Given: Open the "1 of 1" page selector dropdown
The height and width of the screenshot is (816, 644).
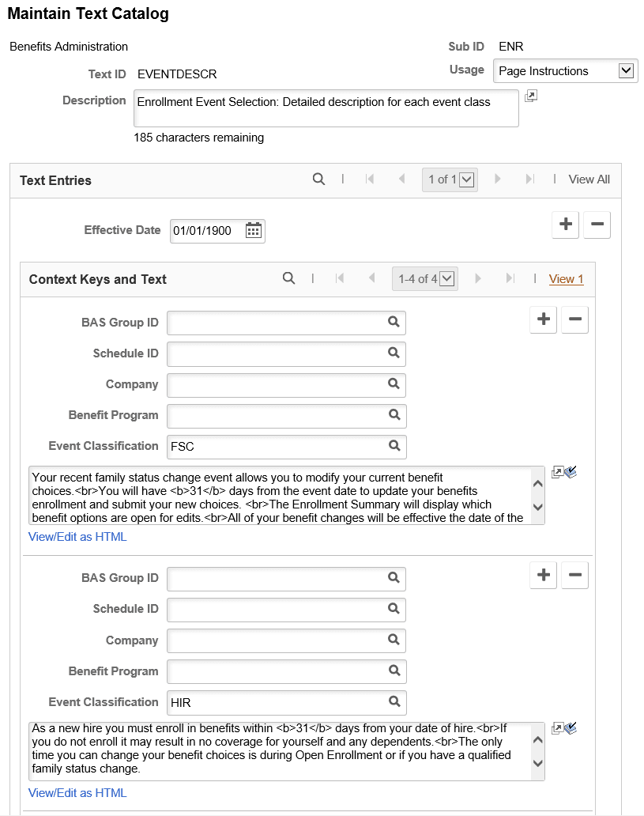Looking at the screenshot, I should (x=450, y=179).
